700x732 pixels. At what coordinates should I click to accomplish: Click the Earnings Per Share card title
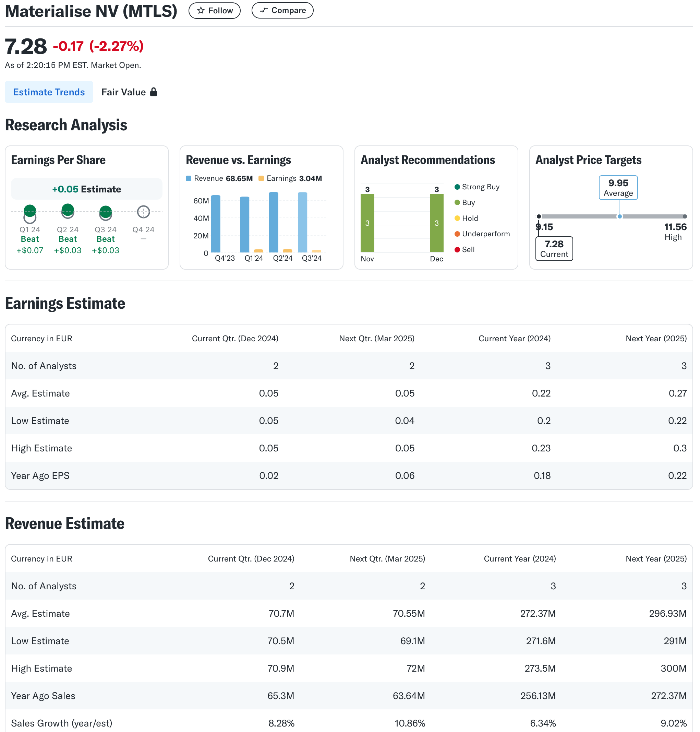click(x=58, y=160)
